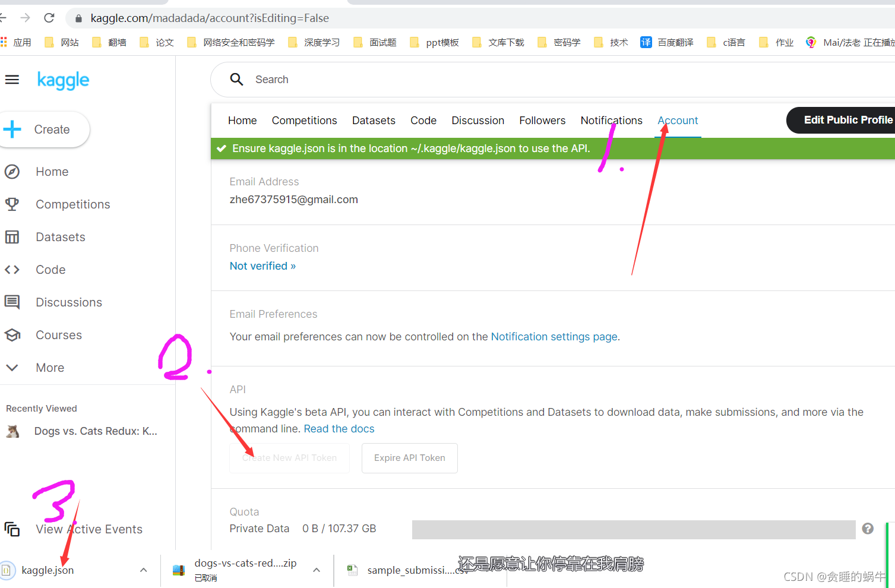The image size is (895, 588).
Task: Open the 文库下载 bookmark folder
Action: click(x=498, y=42)
